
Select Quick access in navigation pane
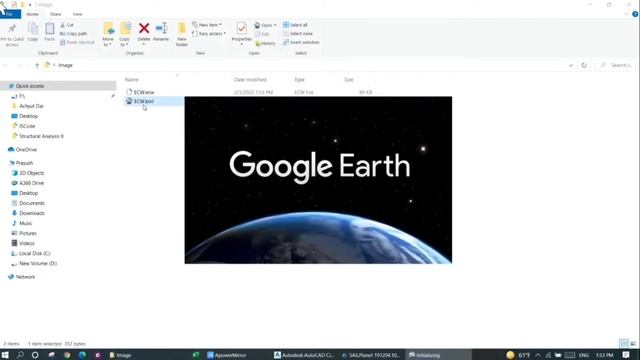[x=30, y=86]
